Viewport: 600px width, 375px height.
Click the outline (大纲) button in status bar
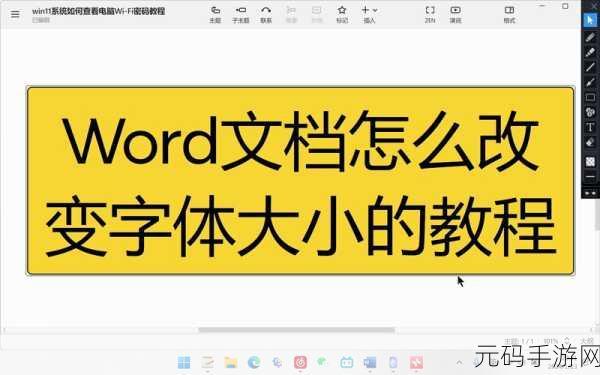(x=586, y=341)
